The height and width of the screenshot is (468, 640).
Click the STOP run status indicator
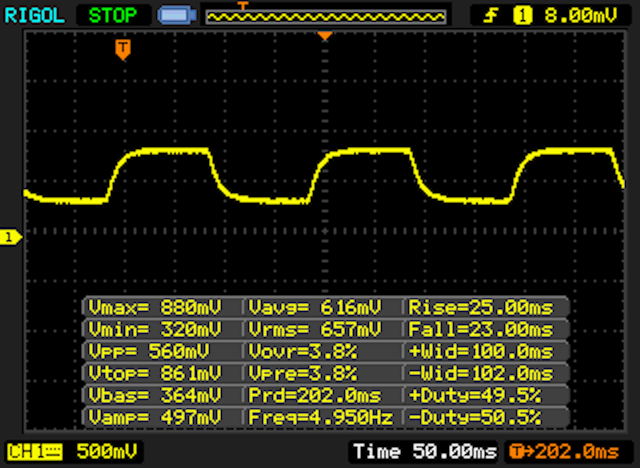click(113, 16)
